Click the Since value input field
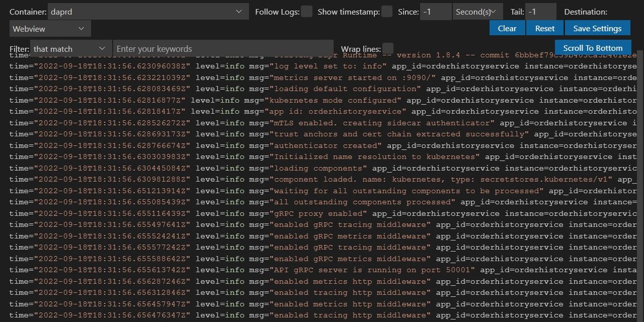 pyautogui.click(x=435, y=11)
